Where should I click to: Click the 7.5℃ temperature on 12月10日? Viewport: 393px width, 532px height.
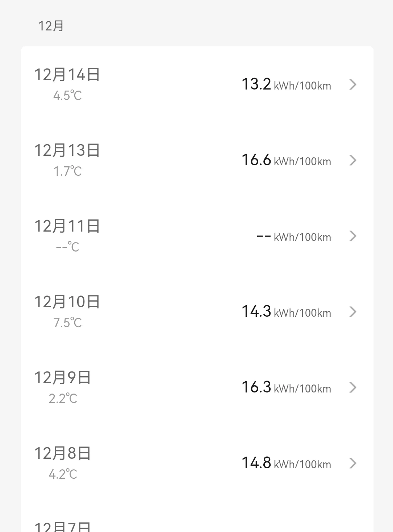coord(67,323)
